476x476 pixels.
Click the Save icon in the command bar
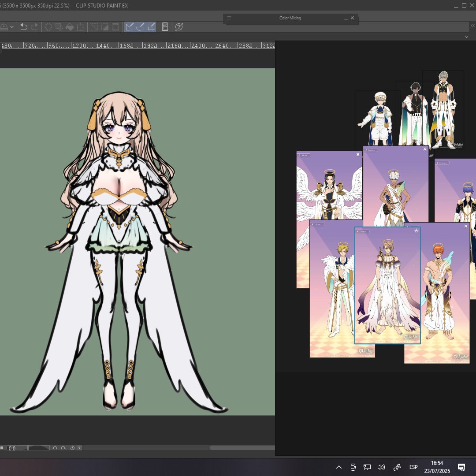coord(4,27)
